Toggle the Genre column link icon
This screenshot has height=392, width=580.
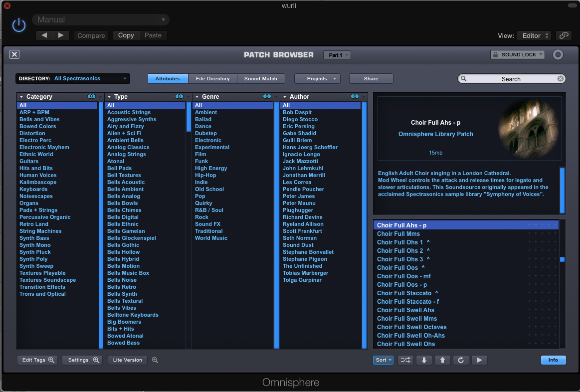click(267, 97)
